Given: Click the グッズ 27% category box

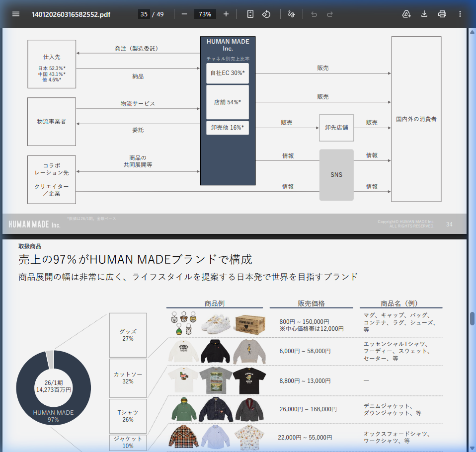Looking at the screenshot, I should pyautogui.click(x=128, y=335).
